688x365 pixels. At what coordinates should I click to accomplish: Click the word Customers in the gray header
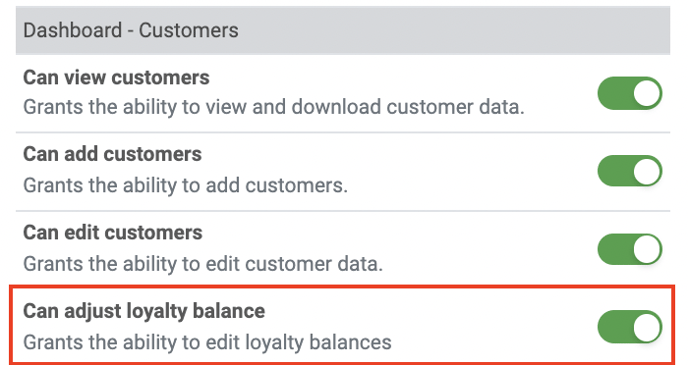coord(189,30)
